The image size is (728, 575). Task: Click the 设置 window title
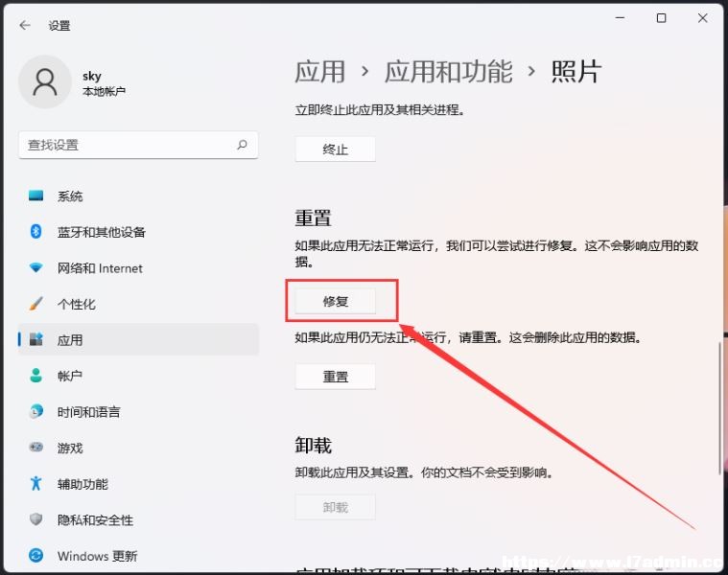[59, 26]
